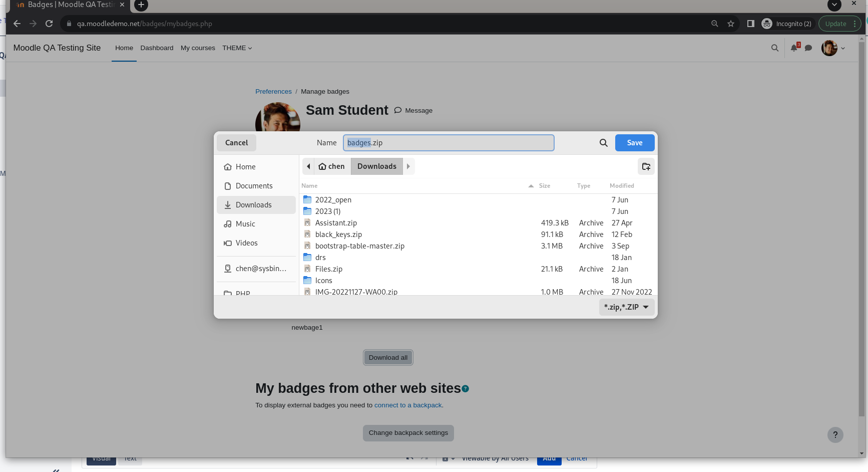868x472 pixels.
Task: Click the browser forward arrow
Action: 33,24
